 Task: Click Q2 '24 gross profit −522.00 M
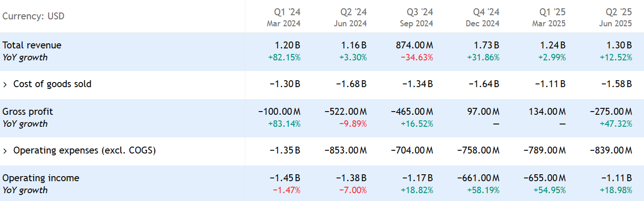(x=345, y=112)
